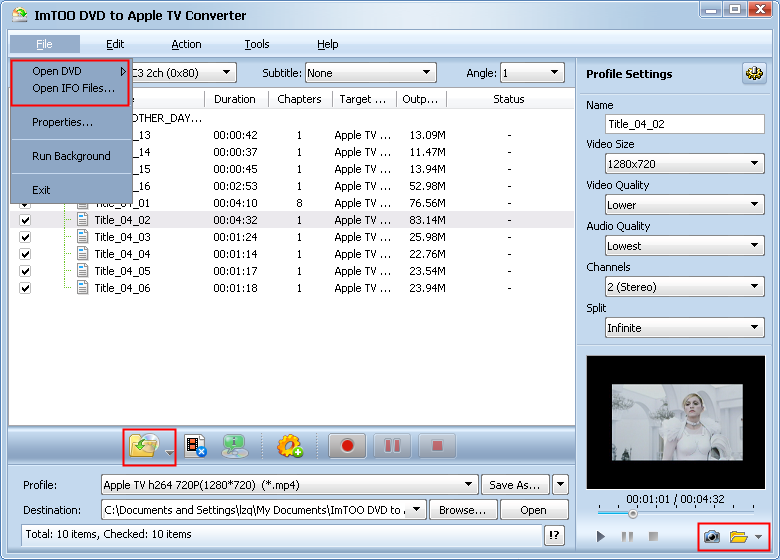Choose Exit from the File menu
780x560 pixels.
(x=71, y=190)
